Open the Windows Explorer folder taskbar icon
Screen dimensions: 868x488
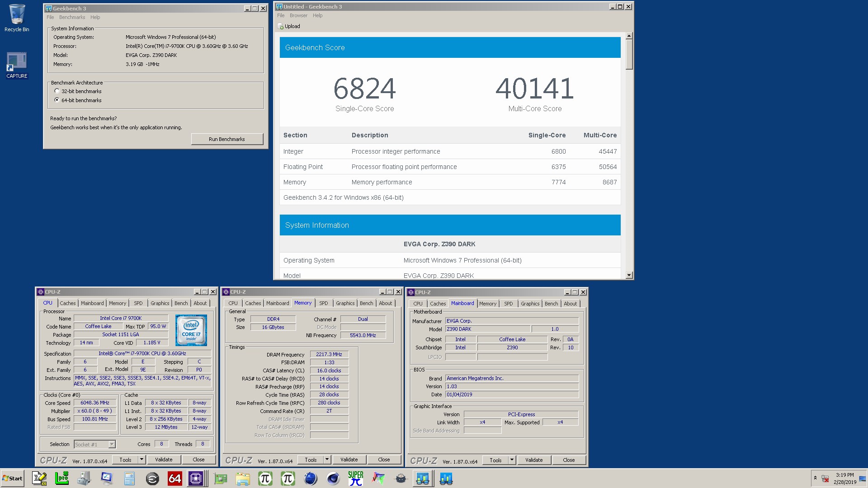(x=243, y=479)
